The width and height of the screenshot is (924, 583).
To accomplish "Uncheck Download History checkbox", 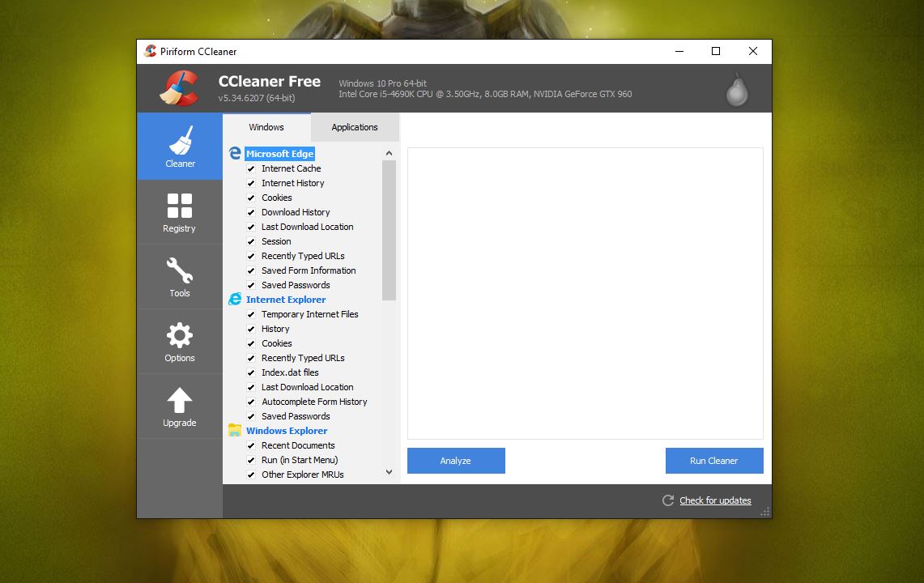I will tap(251, 212).
